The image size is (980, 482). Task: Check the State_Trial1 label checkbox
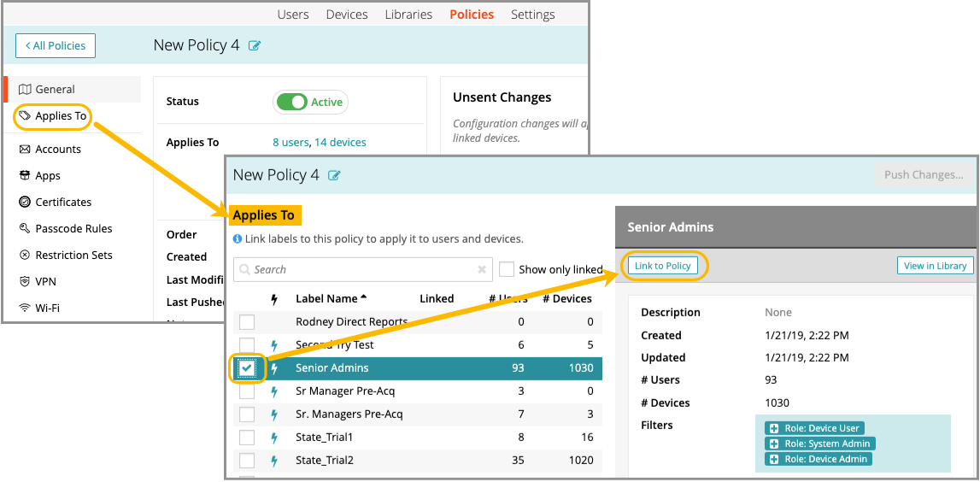click(247, 437)
